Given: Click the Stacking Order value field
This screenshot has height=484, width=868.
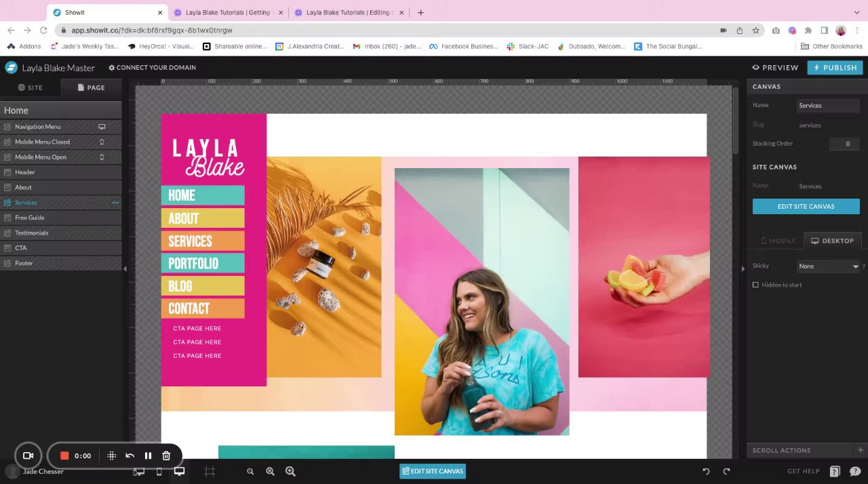Looking at the screenshot, I should pyautogui.click(x=844, y=144).
